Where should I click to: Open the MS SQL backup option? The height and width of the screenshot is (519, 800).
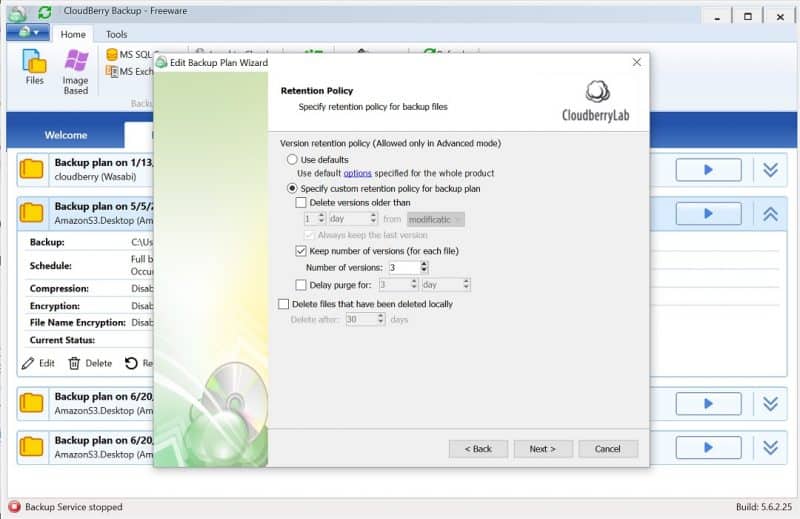130,55
